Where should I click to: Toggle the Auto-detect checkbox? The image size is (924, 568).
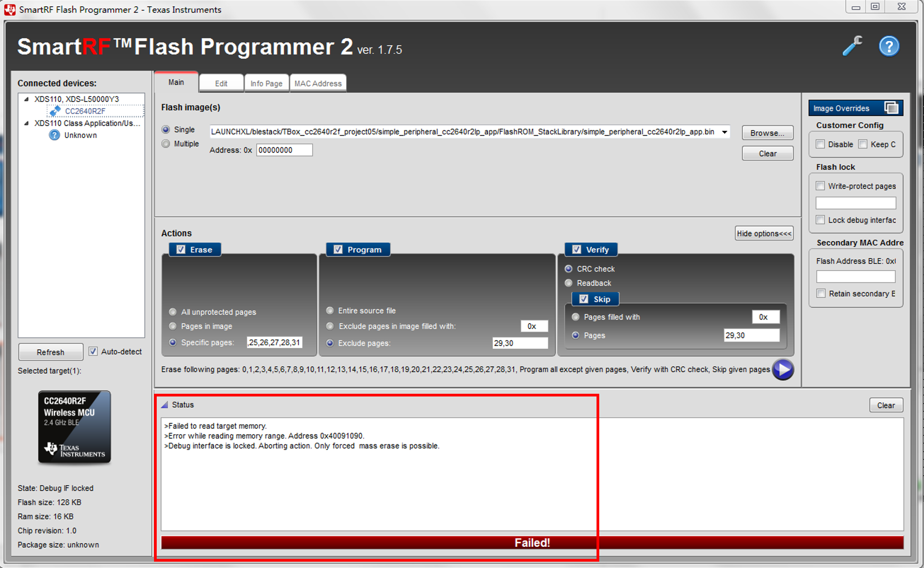pyautogui.click(x=93, y=351)
